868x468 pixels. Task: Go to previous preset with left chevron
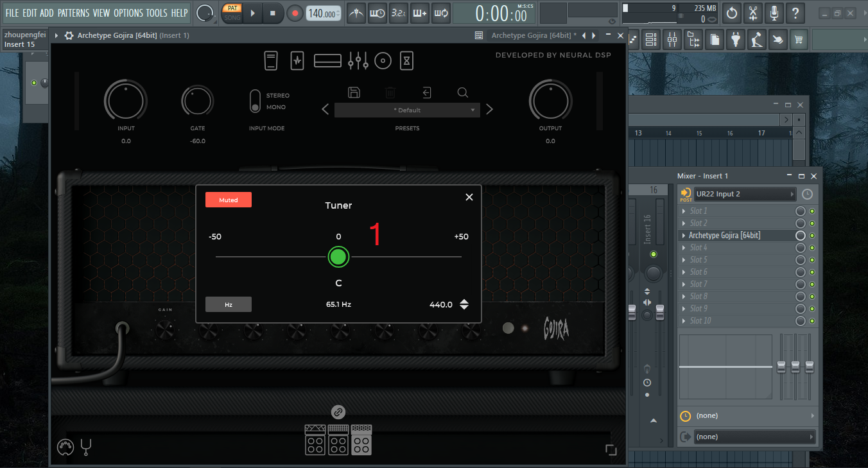[x=325, y=109]
